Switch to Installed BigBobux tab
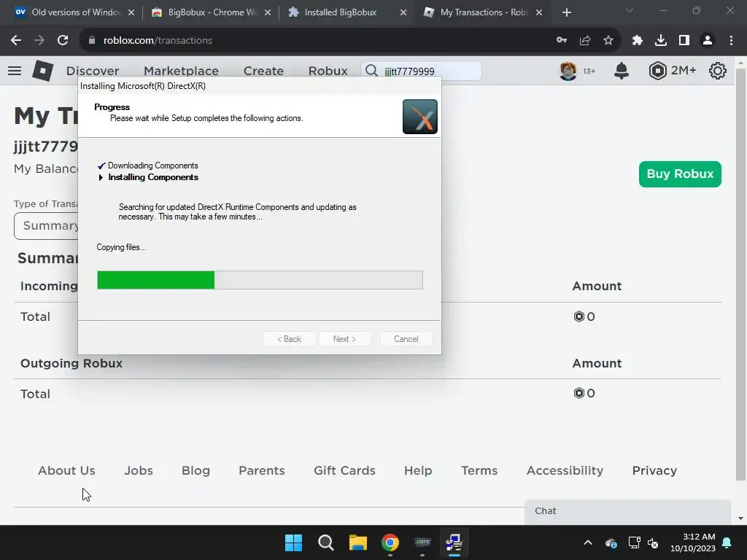The width and height of the screenshot is (747, 560). (347, 12)
